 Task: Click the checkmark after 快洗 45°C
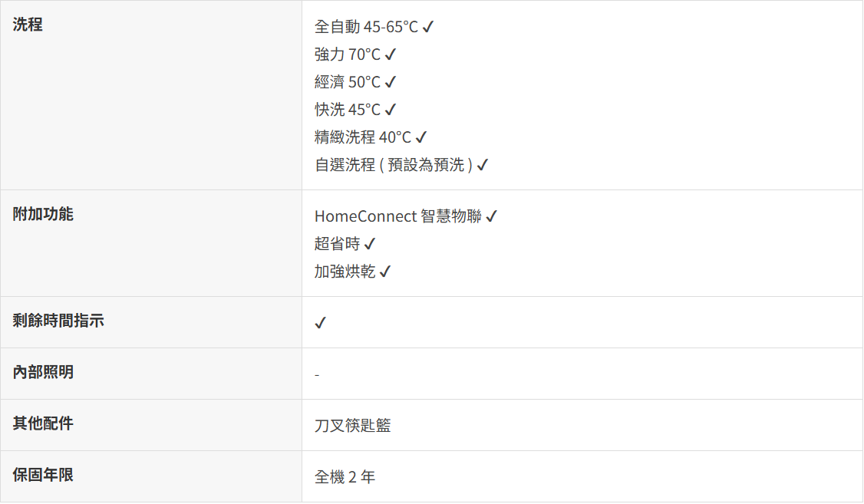[x=390, y=110]
